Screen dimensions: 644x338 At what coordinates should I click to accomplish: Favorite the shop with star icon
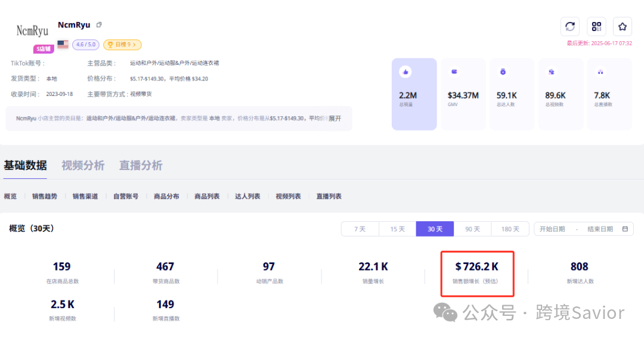[623, 27]
